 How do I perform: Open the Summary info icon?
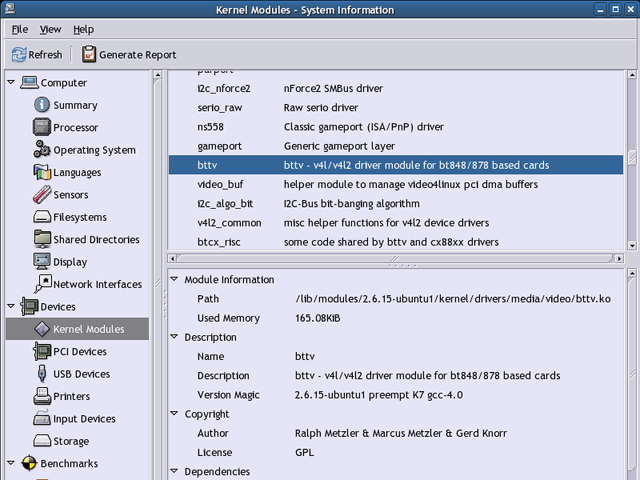[42, 105]
